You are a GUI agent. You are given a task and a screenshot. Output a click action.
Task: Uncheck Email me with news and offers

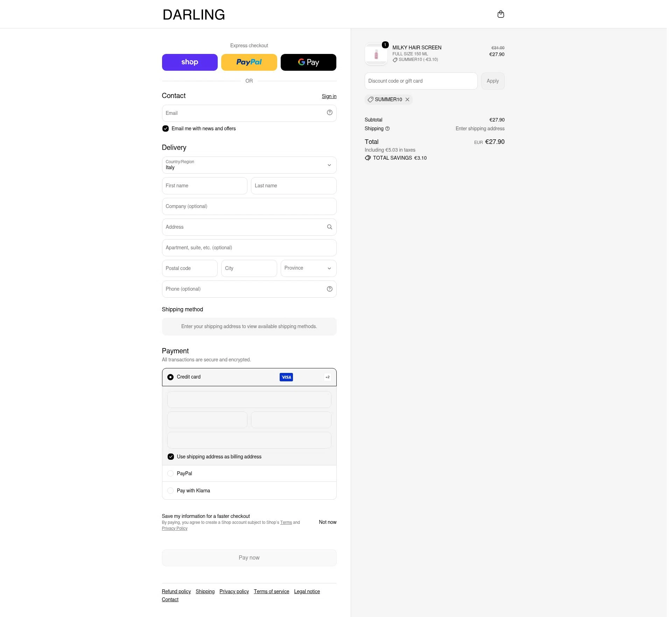coord(166,129)
